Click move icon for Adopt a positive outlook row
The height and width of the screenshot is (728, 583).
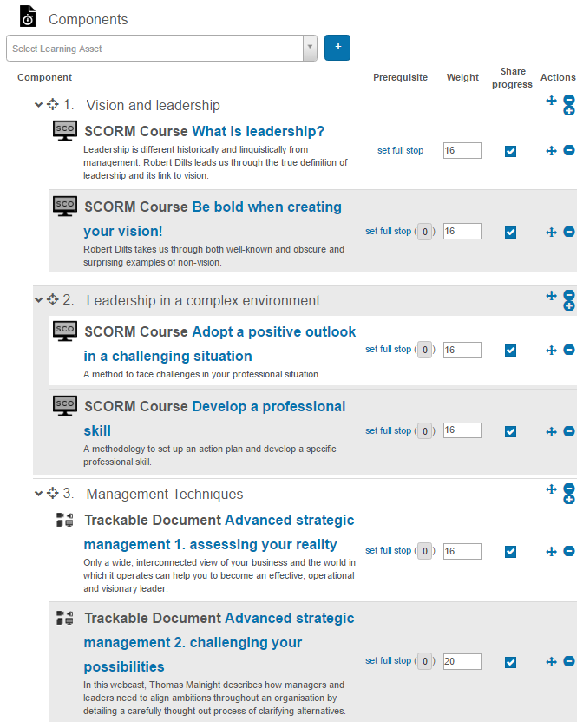[x=551, y=350]
